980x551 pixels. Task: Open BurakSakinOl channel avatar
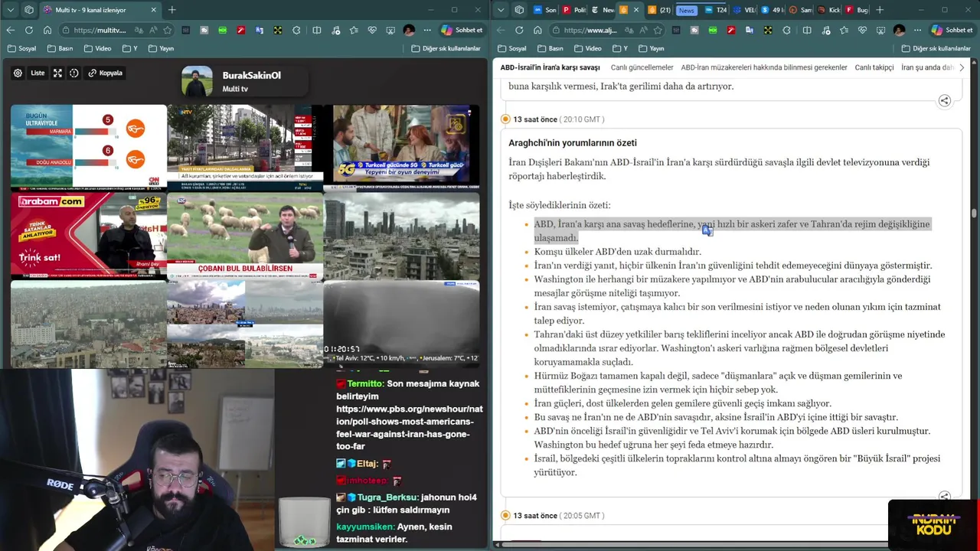pos(197,82)
